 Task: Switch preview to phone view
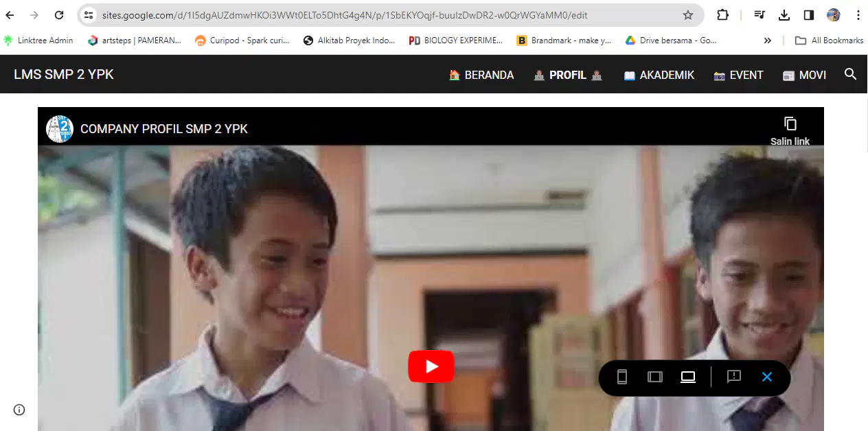622,377
